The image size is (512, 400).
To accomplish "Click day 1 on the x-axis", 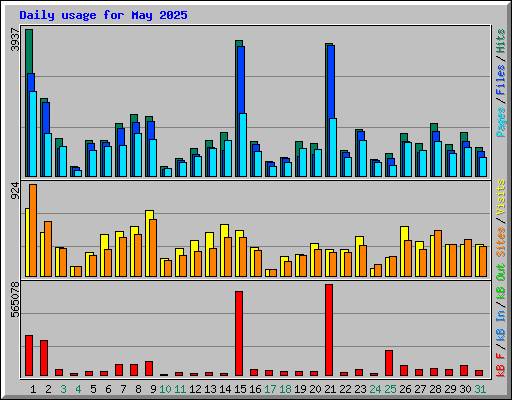I will [33, 389].
